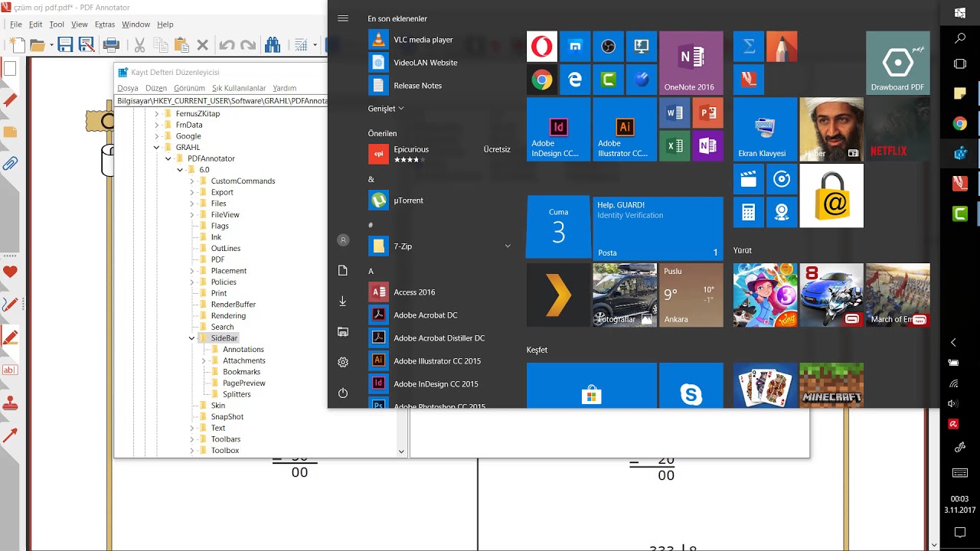This screenshot has height=551, width=980.
Task: Open the Extras menu in PDF Annotator
Action: point(105,24)
